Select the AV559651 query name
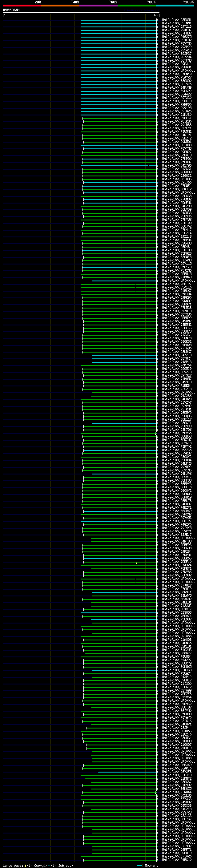Viewport: 197px width, 868px height. 11,10
